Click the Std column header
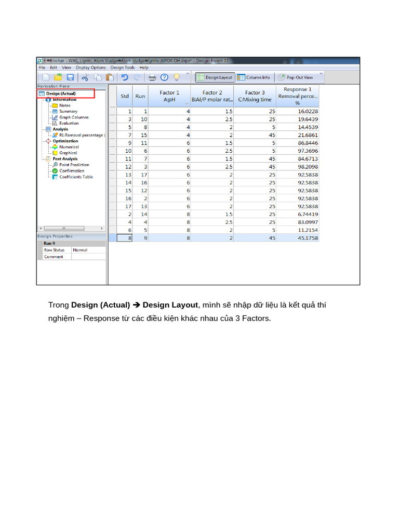Screen dimensions: 399x532 click(125, 96)
